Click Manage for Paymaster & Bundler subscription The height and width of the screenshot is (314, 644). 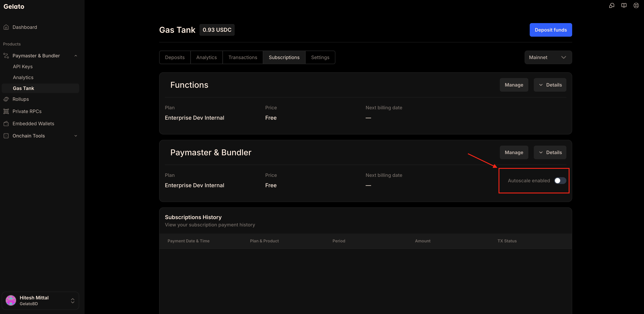514,152
